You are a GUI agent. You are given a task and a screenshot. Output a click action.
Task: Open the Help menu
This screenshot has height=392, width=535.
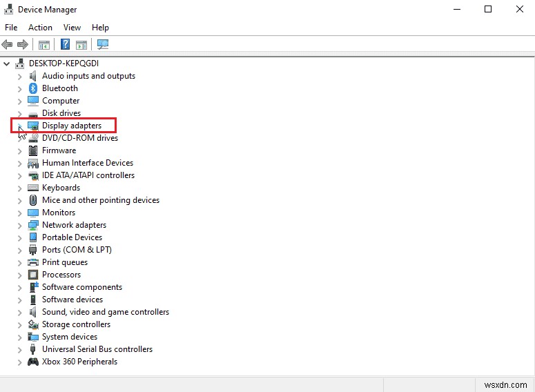click(x=100, y=28)
